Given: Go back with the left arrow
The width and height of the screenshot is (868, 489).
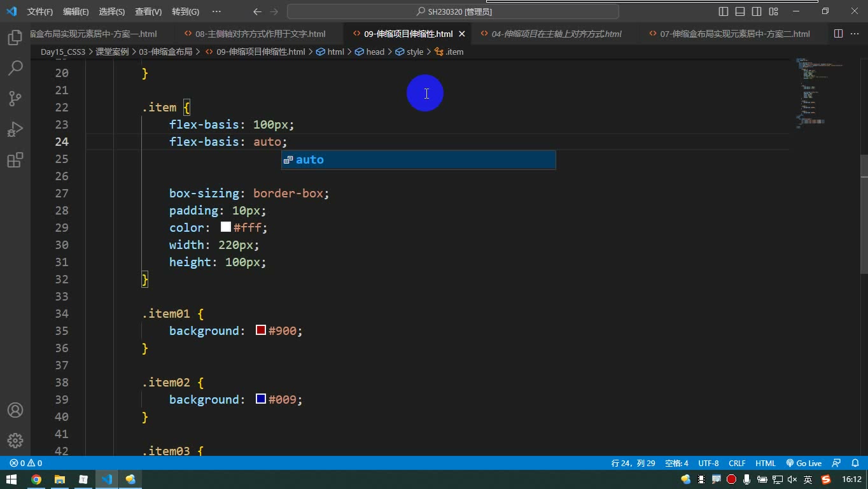Looking at the screenshot, I should click(x=257, y=11).
